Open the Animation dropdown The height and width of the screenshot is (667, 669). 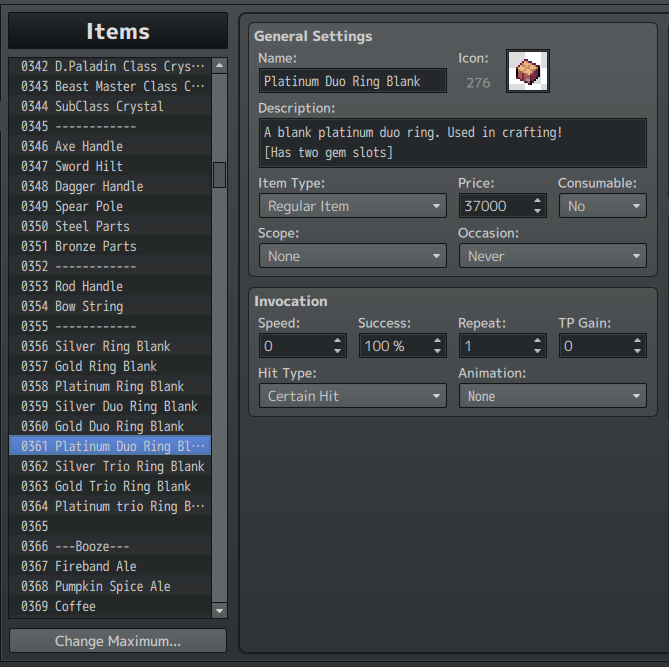point(553,396)
